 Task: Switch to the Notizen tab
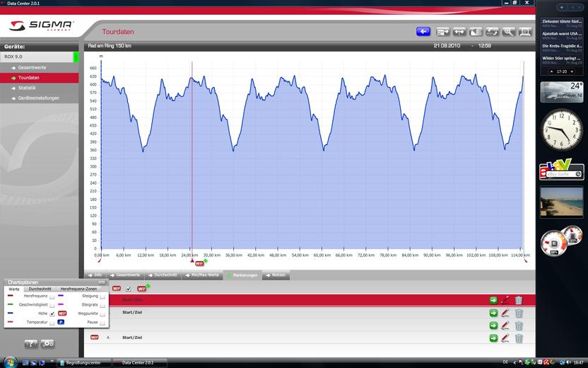point(276,275)
